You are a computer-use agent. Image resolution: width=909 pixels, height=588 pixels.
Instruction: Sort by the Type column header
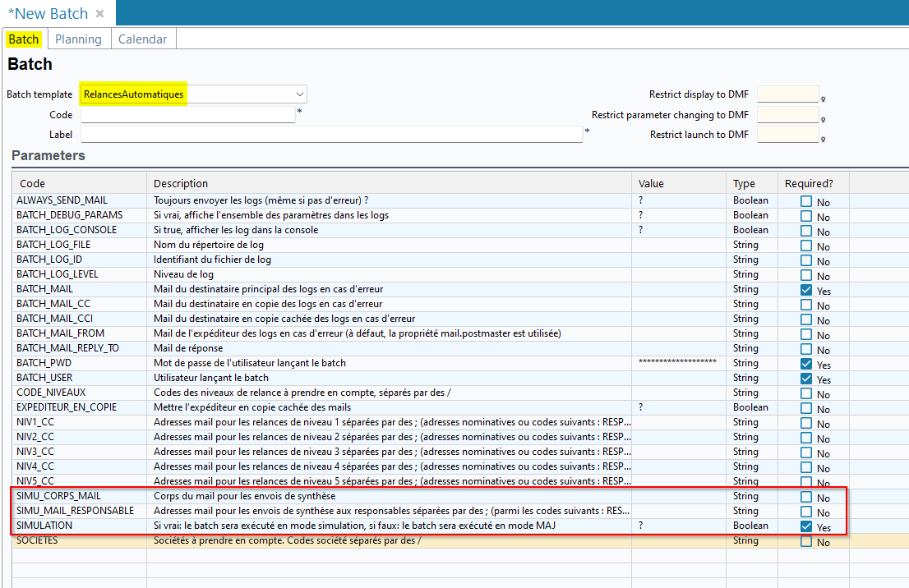(x=745, y=183)
